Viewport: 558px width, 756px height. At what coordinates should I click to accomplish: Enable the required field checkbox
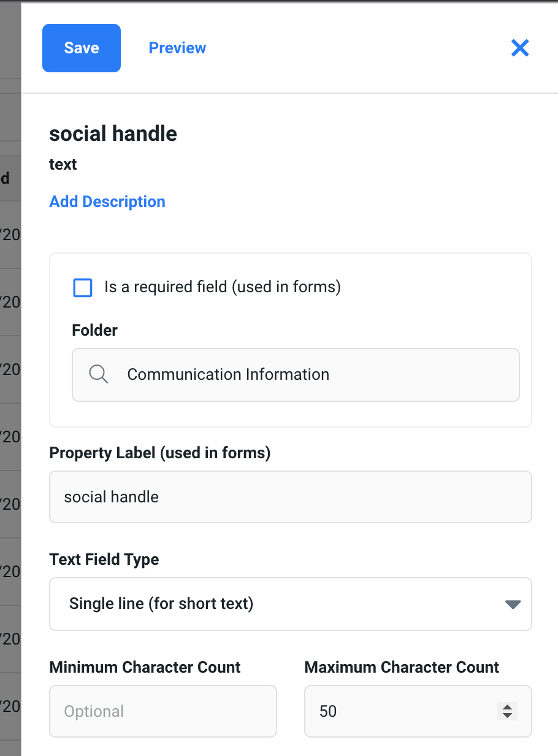point(83,287)
